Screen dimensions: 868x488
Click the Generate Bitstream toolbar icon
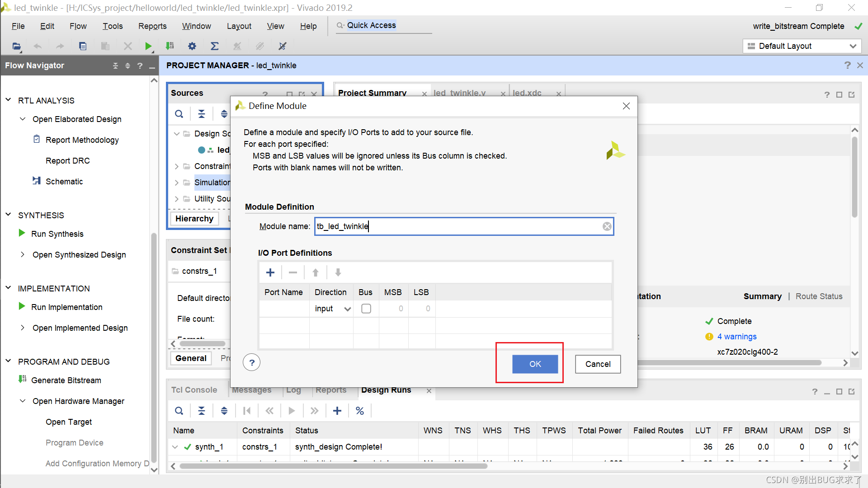coord(170,46)
